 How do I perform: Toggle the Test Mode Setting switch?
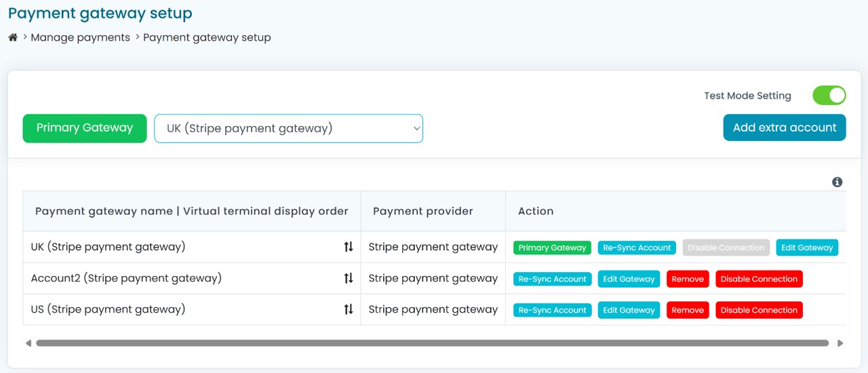click(x=829, y=96)
